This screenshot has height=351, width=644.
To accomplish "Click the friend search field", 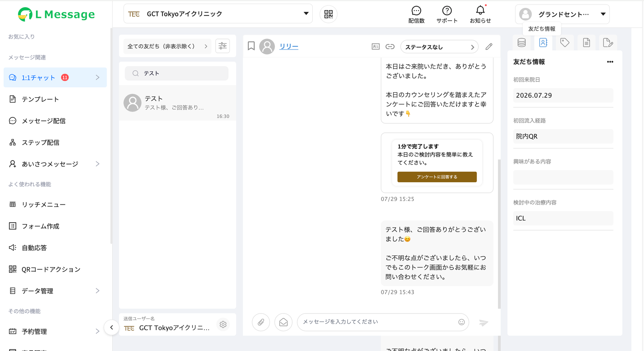I will [176, 73].
